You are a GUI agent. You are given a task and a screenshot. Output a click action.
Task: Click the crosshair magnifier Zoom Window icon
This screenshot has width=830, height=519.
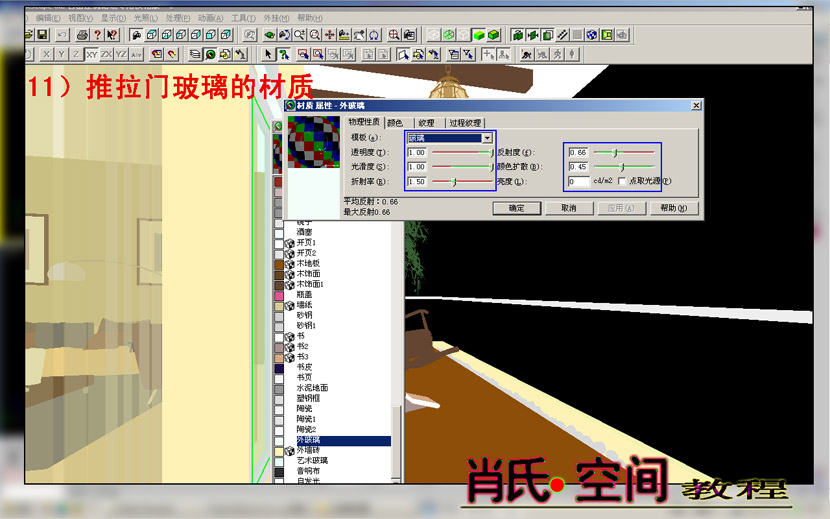point(394,35)
